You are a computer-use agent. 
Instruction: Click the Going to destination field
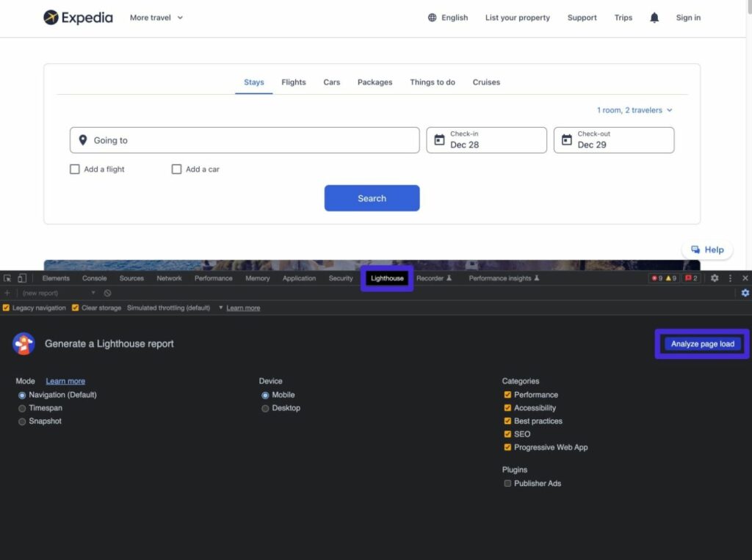245,139
